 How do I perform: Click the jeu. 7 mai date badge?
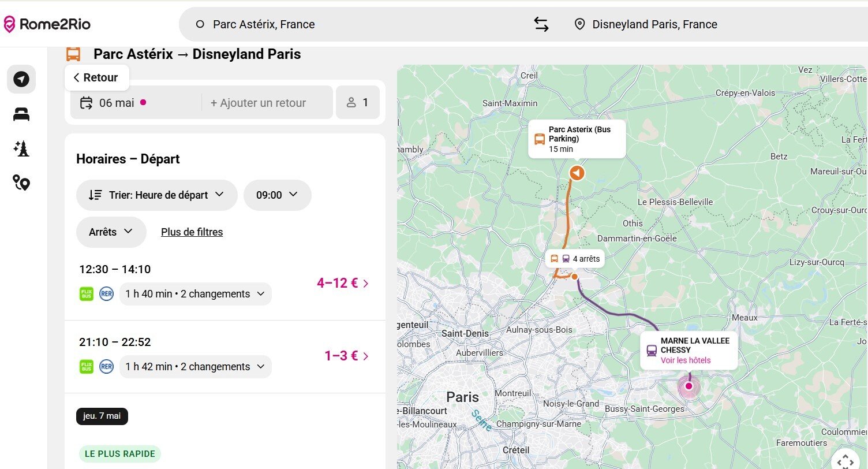pos(102,416)
